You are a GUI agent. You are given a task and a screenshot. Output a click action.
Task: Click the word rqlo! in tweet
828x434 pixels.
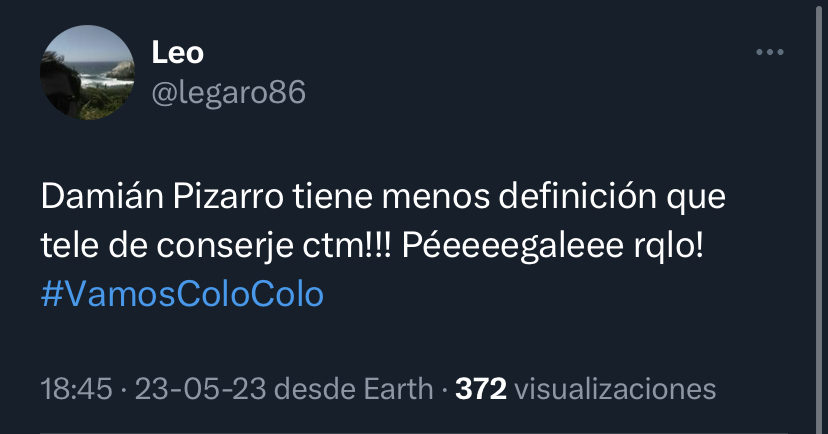[x=669, y=246]
